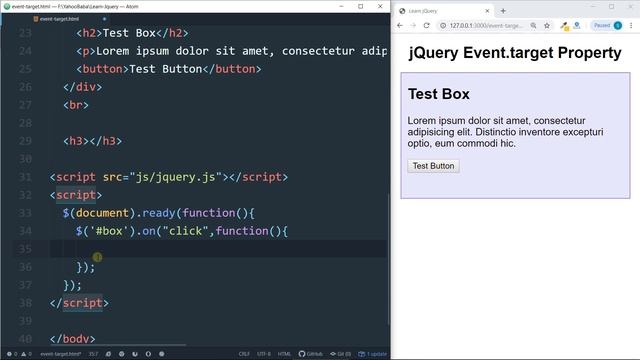Image resolution: width=640 pixels, height=360 pixels.
Task: Close the Learn jQuery tab
Action: pos(487,11)
